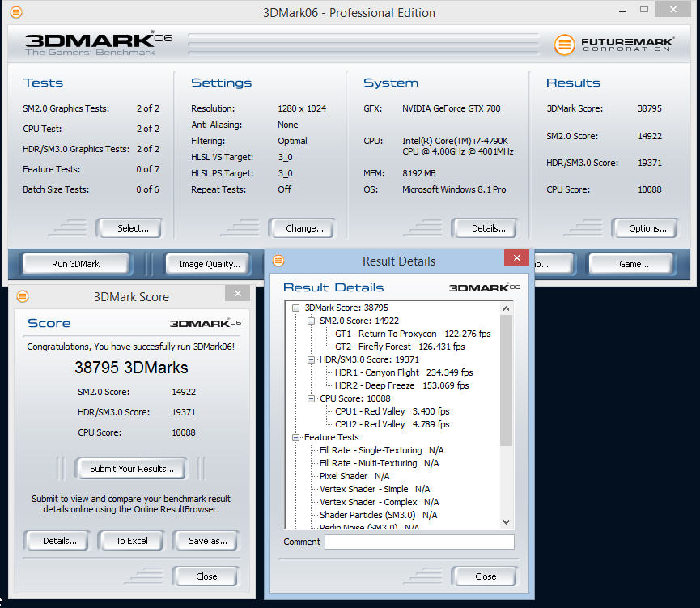The height and width of the screenshot is (608, 700).
Task: Close 3DMark Score window with X
Action: point(237,294)
